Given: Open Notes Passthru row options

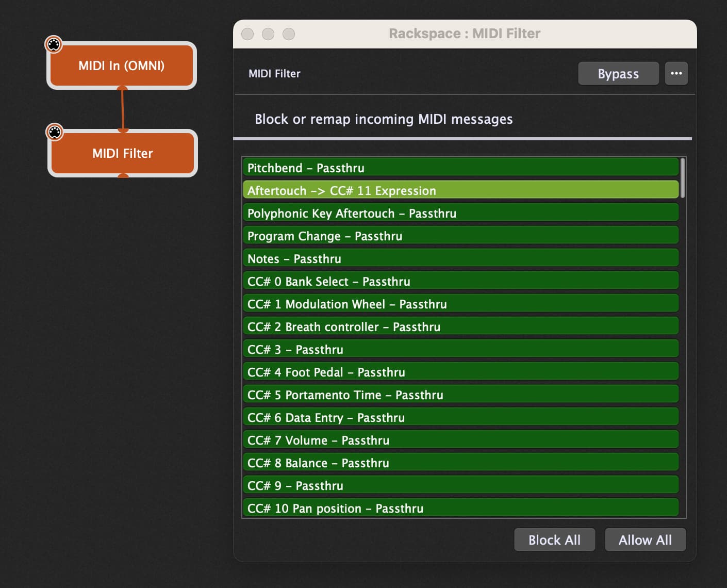Looking at the screenshot, I should click(x=460, y=258).
